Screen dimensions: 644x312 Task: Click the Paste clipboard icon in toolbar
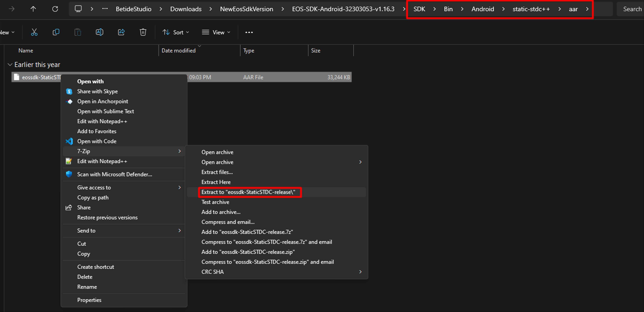coord(78,32)
